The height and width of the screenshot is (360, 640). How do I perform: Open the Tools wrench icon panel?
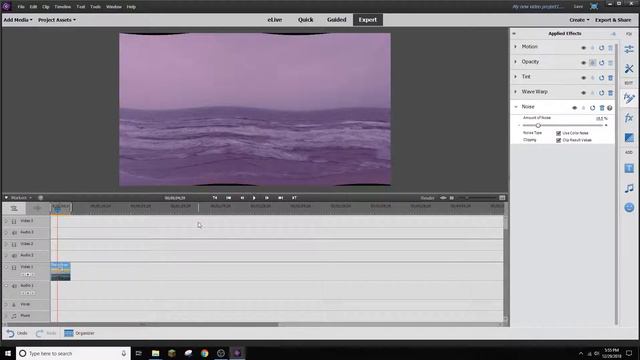click(629, 69)
